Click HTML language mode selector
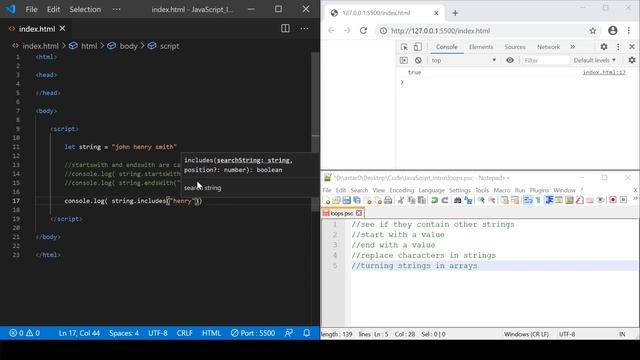The height and width of the screenshot is (360, 640). point(211,333)
